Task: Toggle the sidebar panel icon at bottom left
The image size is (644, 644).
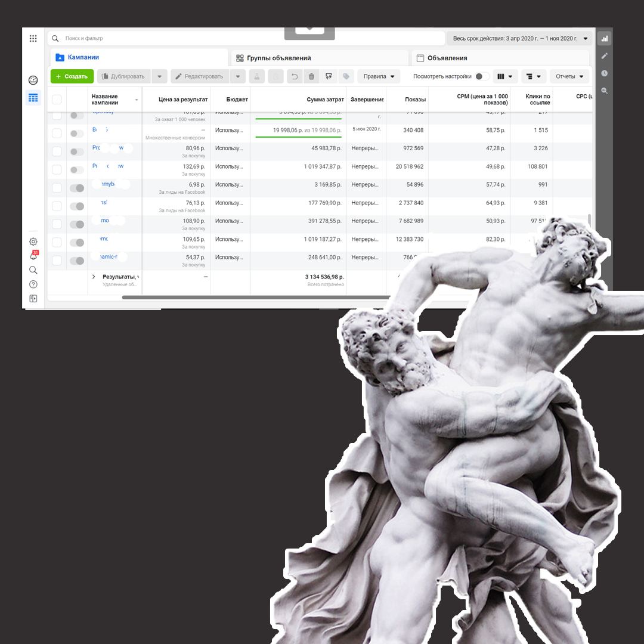Action: click(33, 299)
